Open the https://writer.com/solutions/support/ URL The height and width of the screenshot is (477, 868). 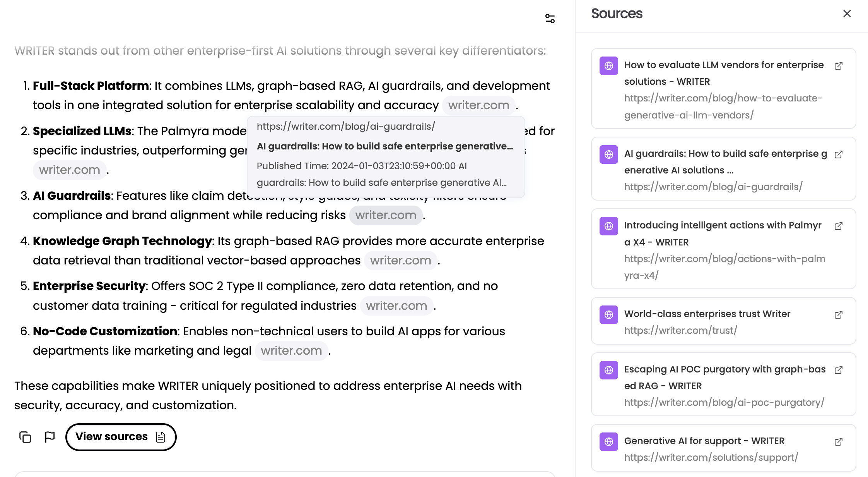click(711, 458)
